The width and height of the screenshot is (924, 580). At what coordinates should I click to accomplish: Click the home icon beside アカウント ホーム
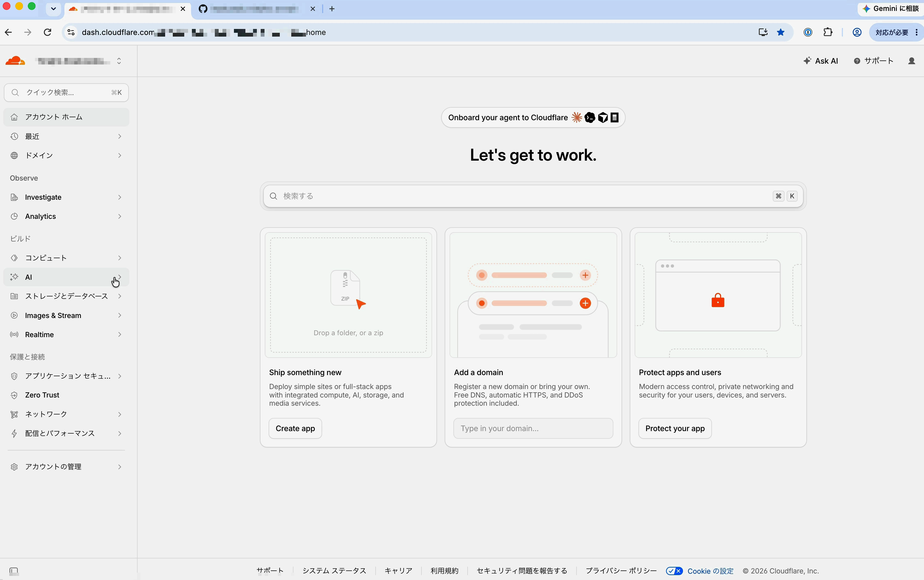pos(14,117)
